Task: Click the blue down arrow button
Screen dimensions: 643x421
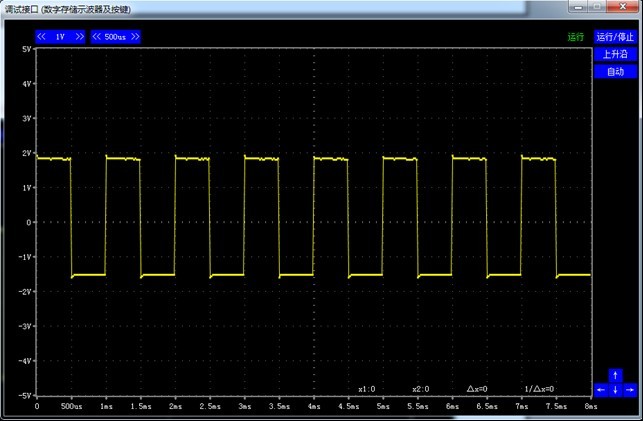Action: [615, 390]
